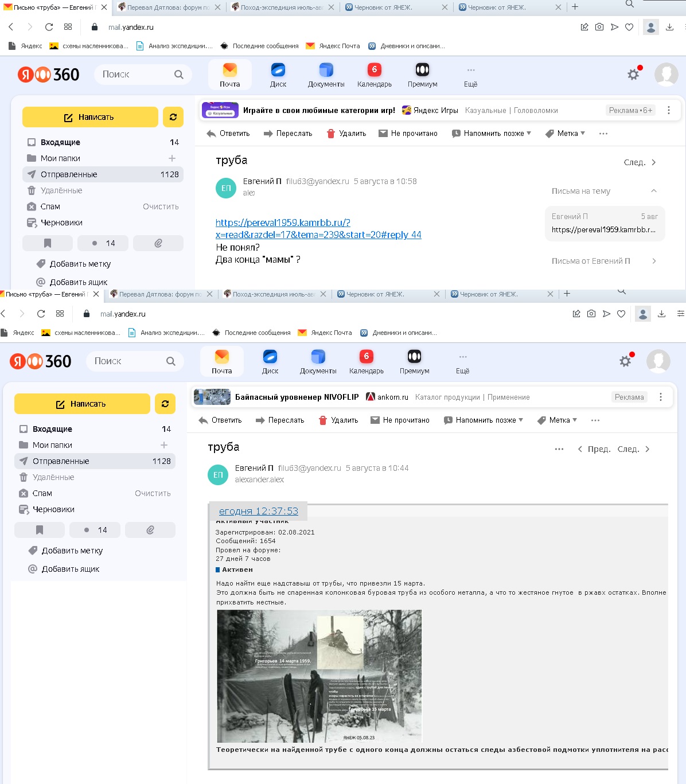Open new tab with plus in lower browser window
The image size is (686, 784).
click(x=567, y=293)
